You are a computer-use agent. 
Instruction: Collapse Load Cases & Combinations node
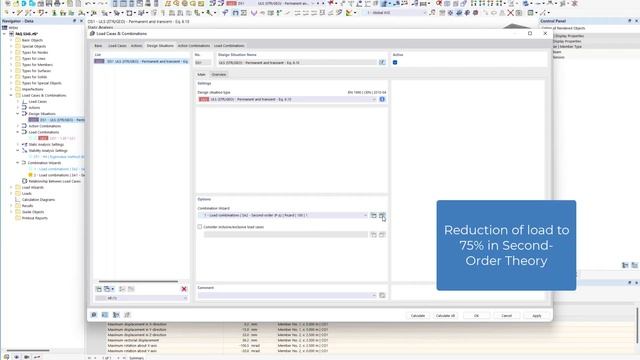11,95
